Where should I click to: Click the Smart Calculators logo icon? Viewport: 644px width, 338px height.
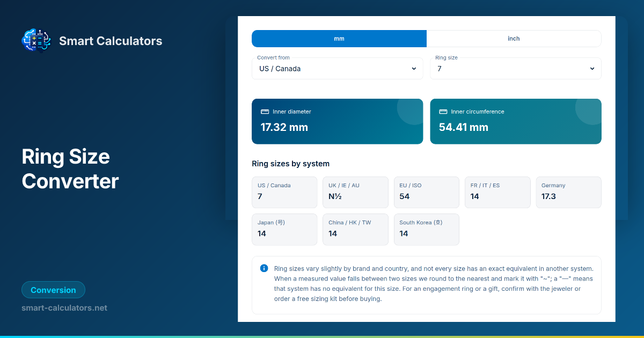click(x=36, y=41)
